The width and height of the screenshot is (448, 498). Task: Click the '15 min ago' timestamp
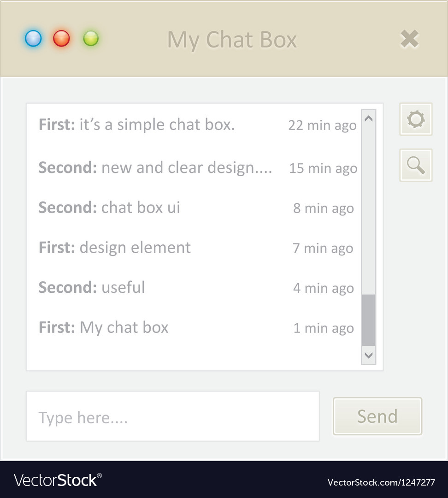click(323, 169)
